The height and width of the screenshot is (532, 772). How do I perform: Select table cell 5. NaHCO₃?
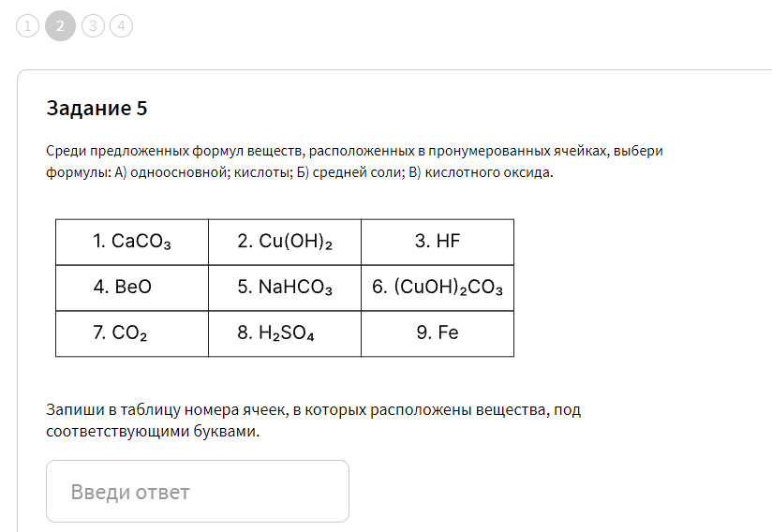tap(285, 288)
